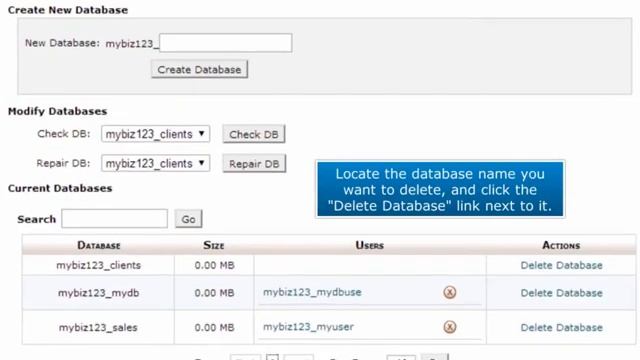Remove user mybiz123_myuser from mybiz123_sales
This screenshot has height=360, width=640.
[449, 327]
